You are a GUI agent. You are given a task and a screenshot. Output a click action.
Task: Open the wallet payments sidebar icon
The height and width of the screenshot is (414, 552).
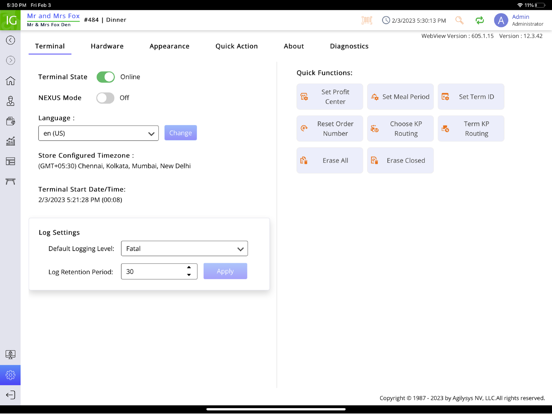tap(10, 121)
